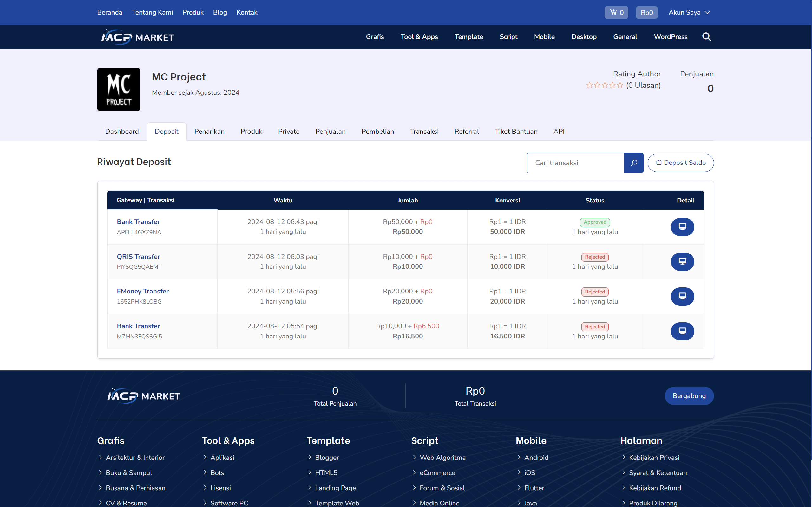812x507 pixels.
Task: Open detail for EMoney Transfer row
Action: pos(682,296)
